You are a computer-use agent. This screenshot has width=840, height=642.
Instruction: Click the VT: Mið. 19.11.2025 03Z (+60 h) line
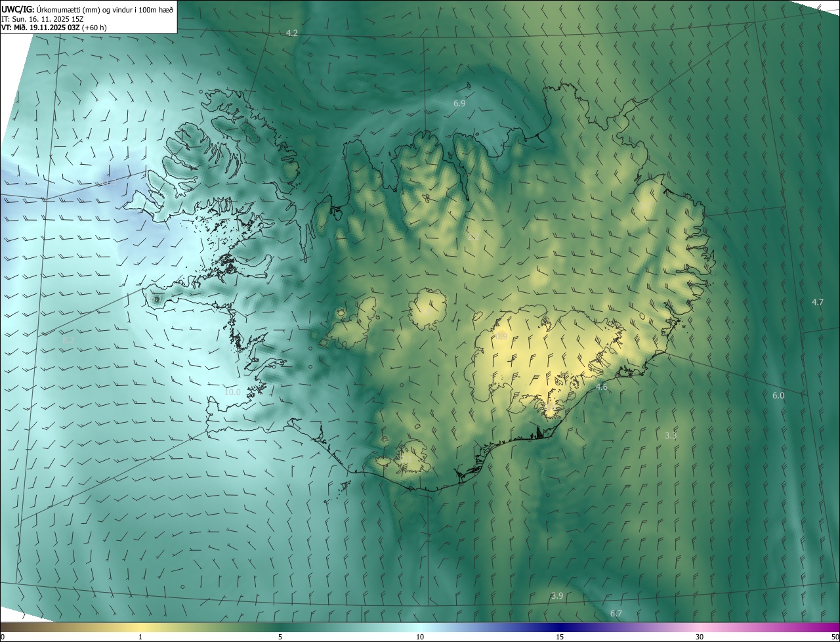point(54,28)
